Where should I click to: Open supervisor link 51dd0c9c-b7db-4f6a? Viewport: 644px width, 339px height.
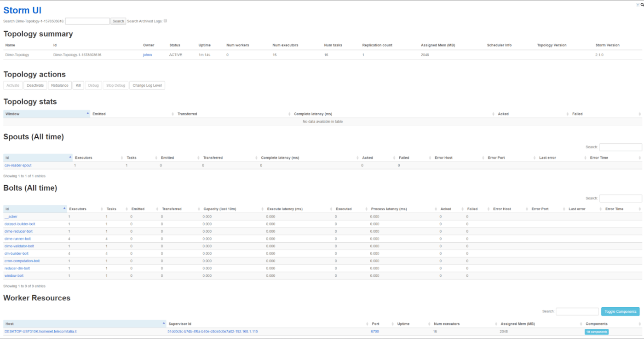coord(213,332)
